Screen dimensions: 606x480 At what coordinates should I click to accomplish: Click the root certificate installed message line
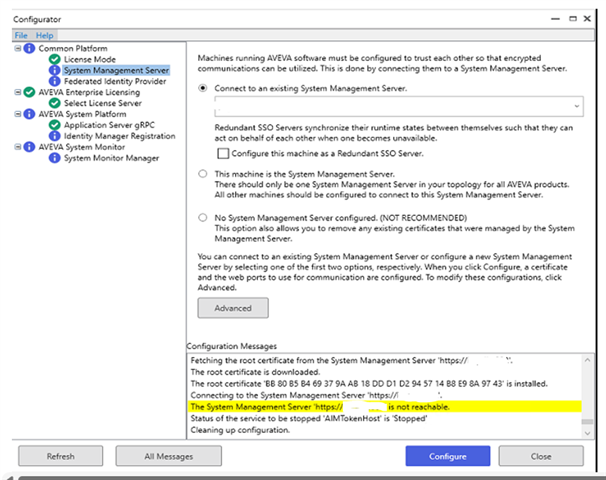click(369, 383)
